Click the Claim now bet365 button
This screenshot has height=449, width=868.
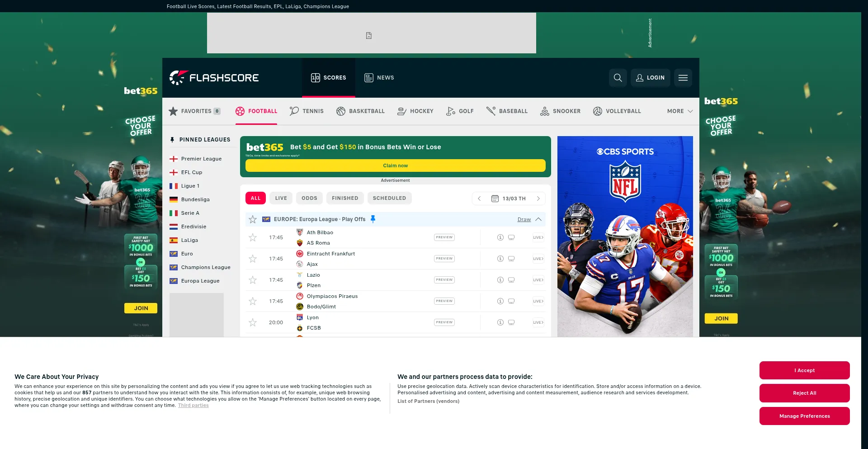396,165
